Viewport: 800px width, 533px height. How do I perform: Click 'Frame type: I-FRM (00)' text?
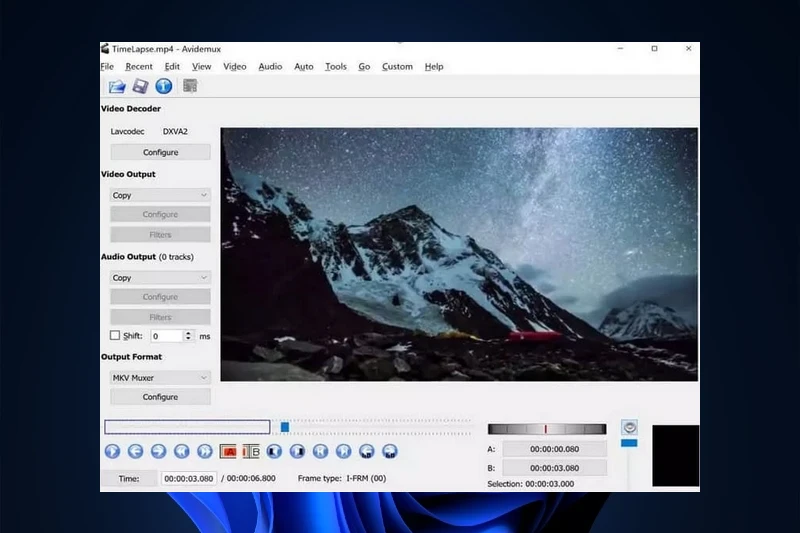click(x=342, y=478)
